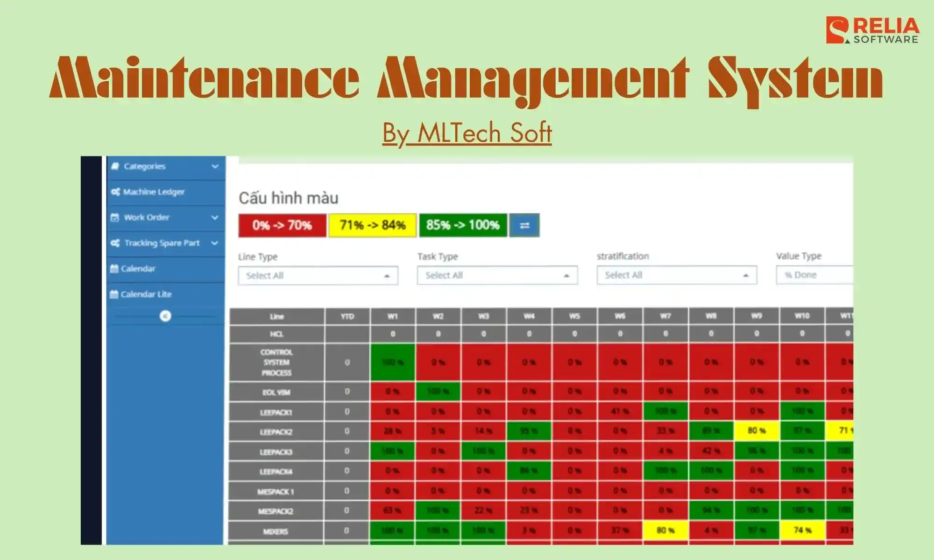This screenshot has height=560, width=934.
Task: Click the W2 column header
Action: point(438,316)
